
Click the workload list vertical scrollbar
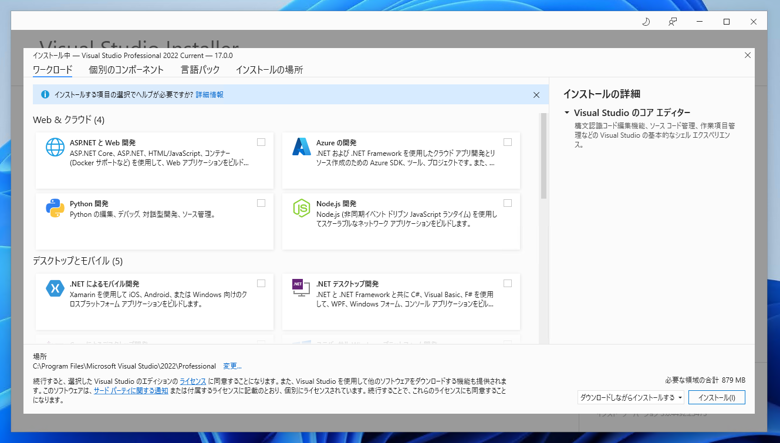543,156
